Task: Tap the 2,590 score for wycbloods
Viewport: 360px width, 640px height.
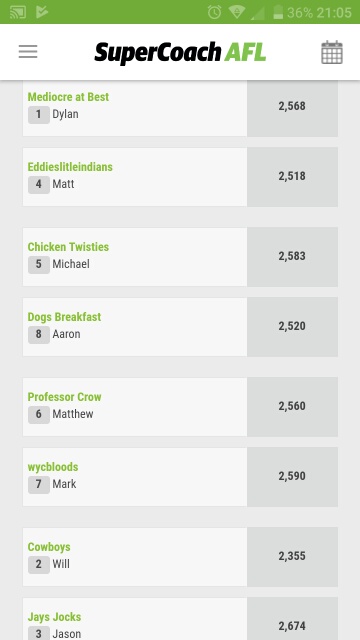Action: coord(292,477)
